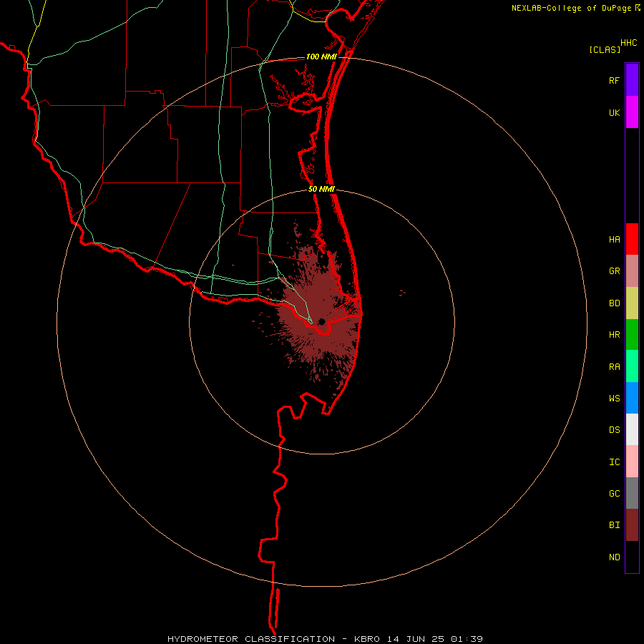Click the black radar site dot
Viewport: 644px width, 644px height.
pos(322,321)
